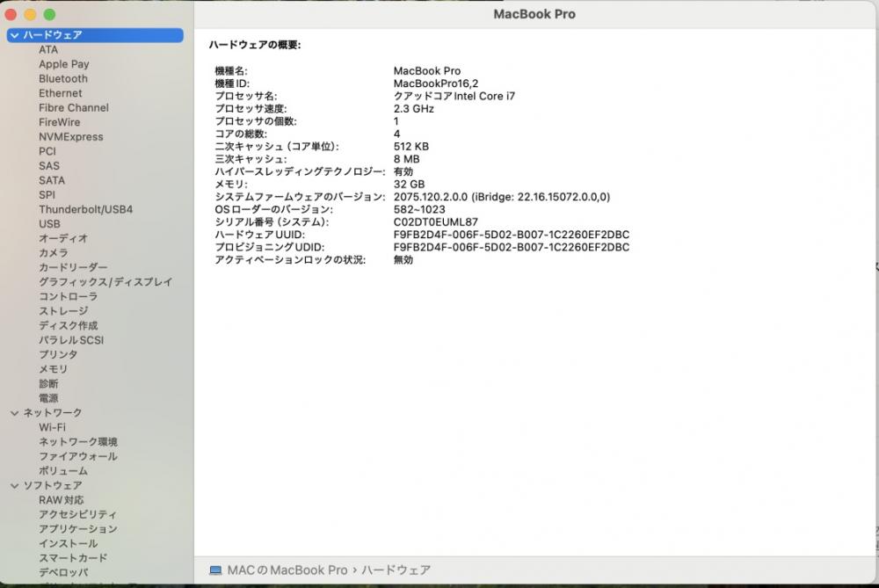Open アクセシビリティ entry
Image resolution: width=879 pixels, height=588 pixels.
click(x=78, y=515)
